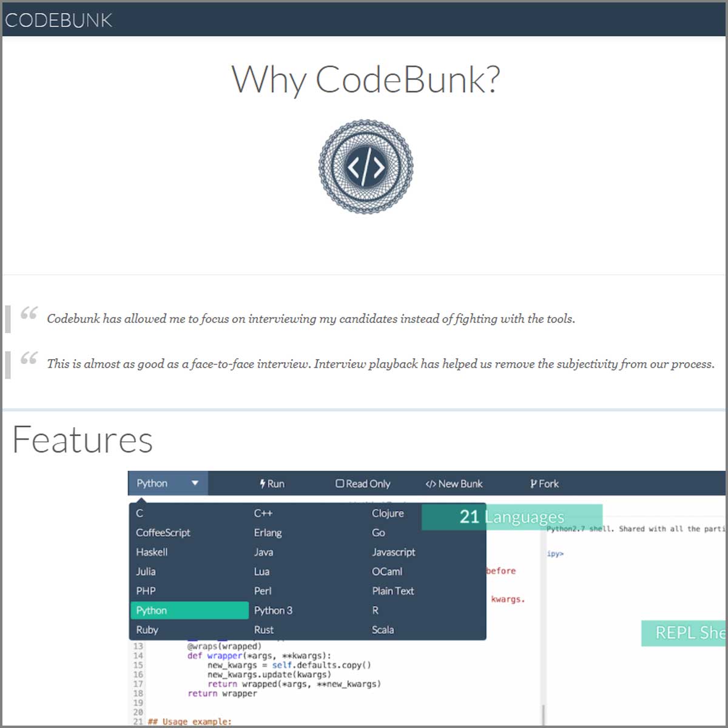The width and height of the screenshot is (728, 728).
Task: Click the CODEBUNK link in the header
Action: 58,19
